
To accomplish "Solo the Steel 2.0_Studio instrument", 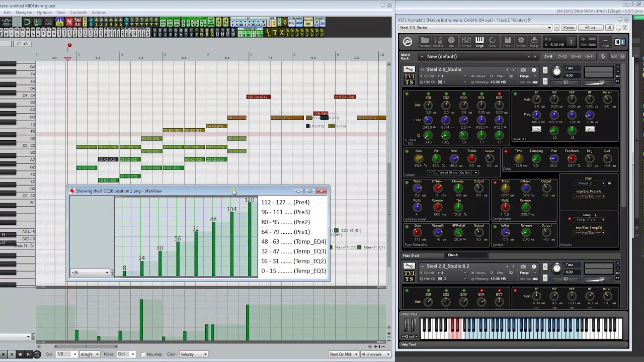I will 545,70.
